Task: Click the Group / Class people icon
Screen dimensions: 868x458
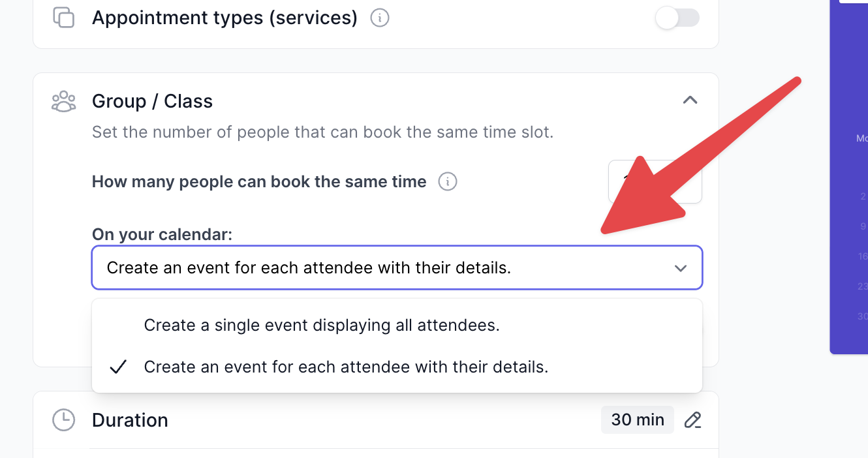Action: tap(63, 101)
